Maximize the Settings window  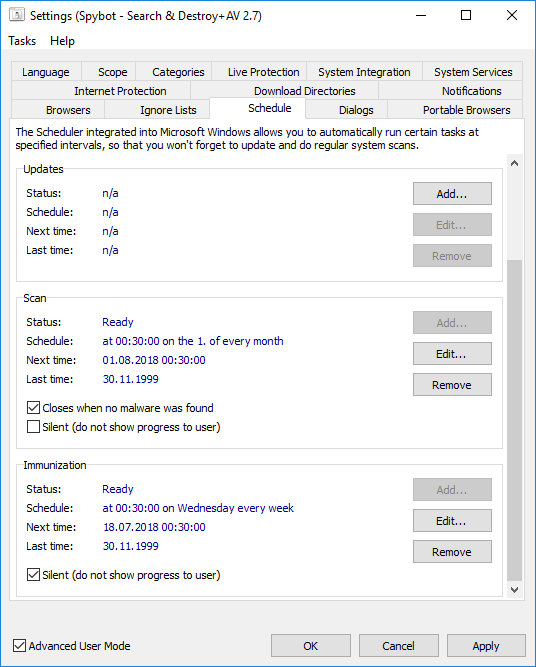coord(466,15)
